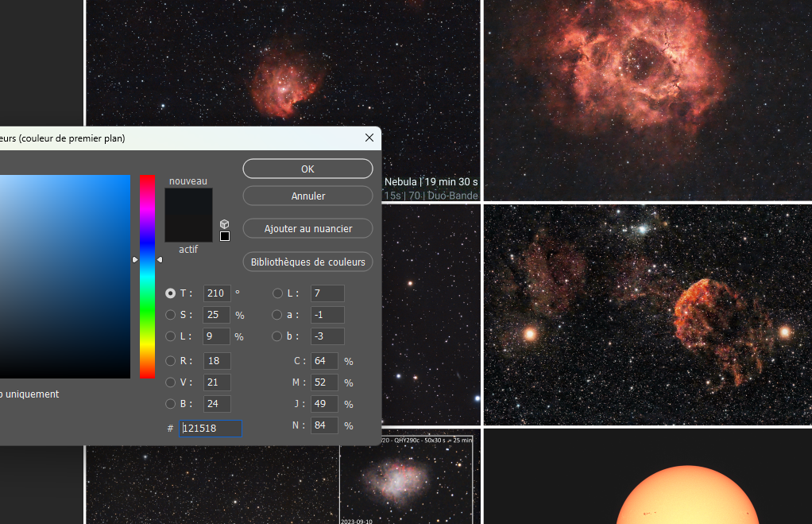Close the color picker dialog with X

tap(369, 138)
